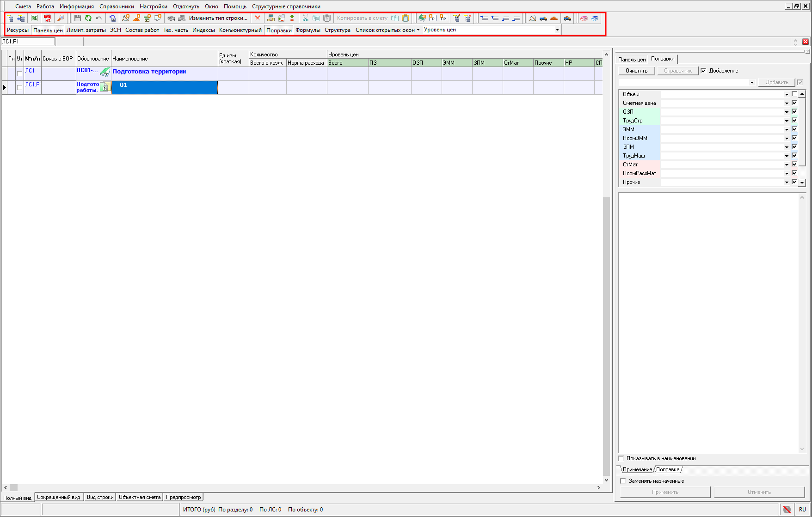
Task: Click the red X delete icon
Action: [258, 18]
